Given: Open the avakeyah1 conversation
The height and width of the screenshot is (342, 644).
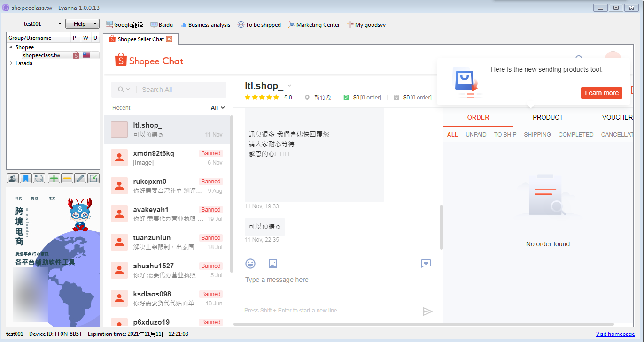Looking at the screenshot, I should pos(167,214).
